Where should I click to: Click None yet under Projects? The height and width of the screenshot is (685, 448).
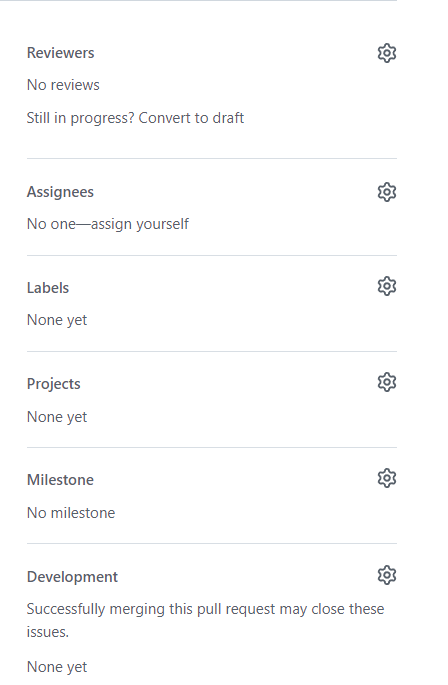(x=57, y=417)
